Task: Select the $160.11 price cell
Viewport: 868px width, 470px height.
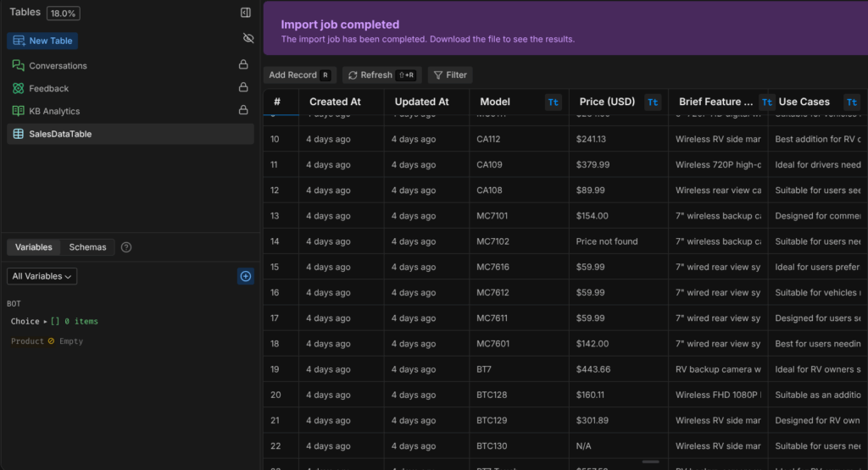Action: pyautogui.click(x=618, y=395)
